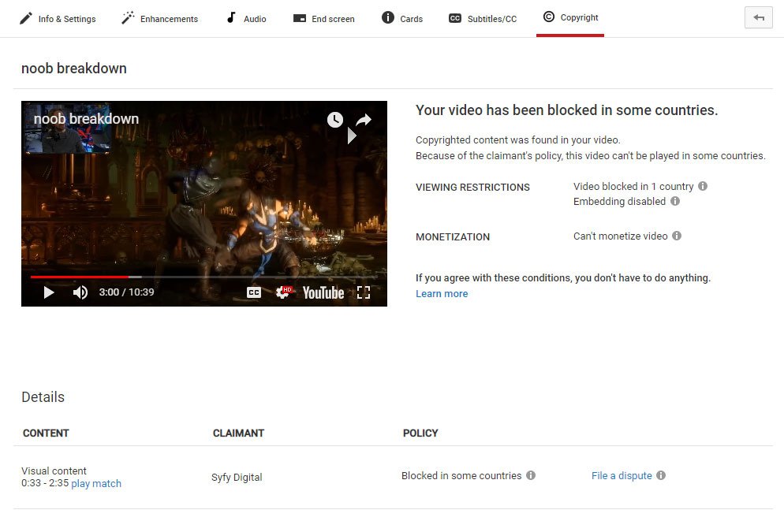Click File a dispute link
Image resolution: width=784 pixels, height=532 pixels.
click(622, 475)
